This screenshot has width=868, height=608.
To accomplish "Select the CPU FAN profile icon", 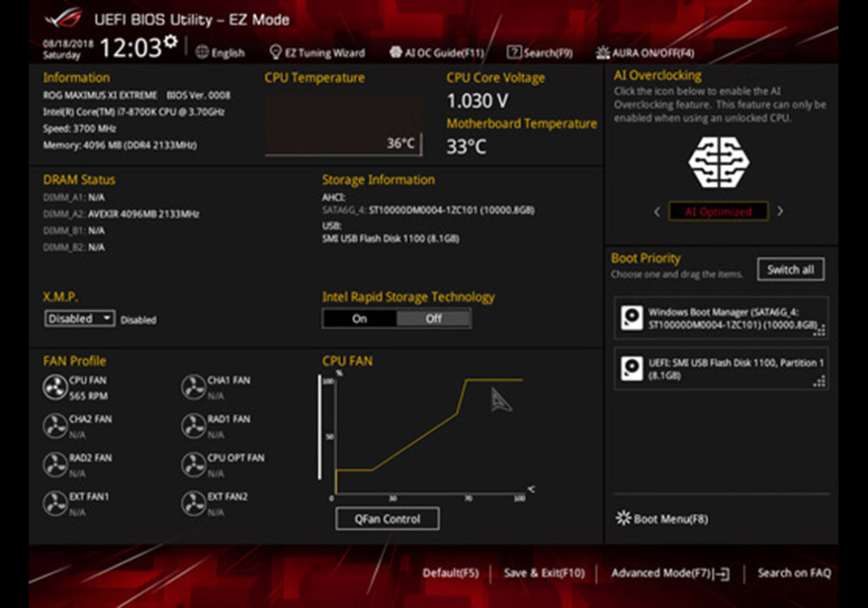I will coord(55,388).
